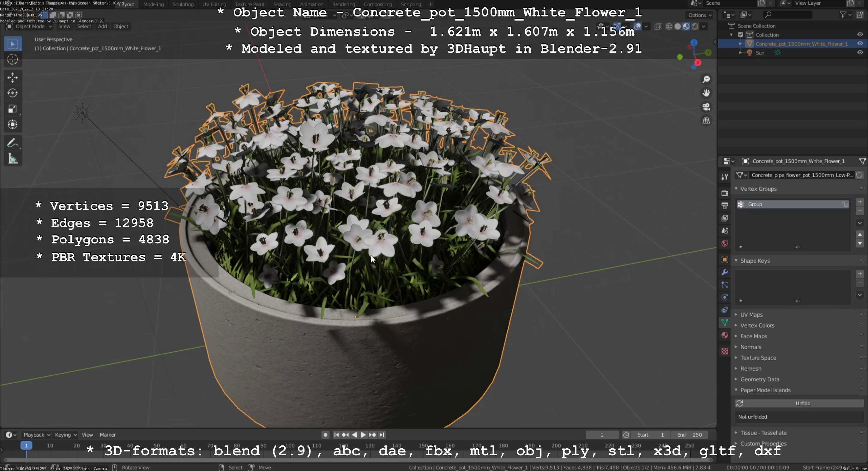Open the viewport Add menu
868x471 pixels.
coord(102,27)
